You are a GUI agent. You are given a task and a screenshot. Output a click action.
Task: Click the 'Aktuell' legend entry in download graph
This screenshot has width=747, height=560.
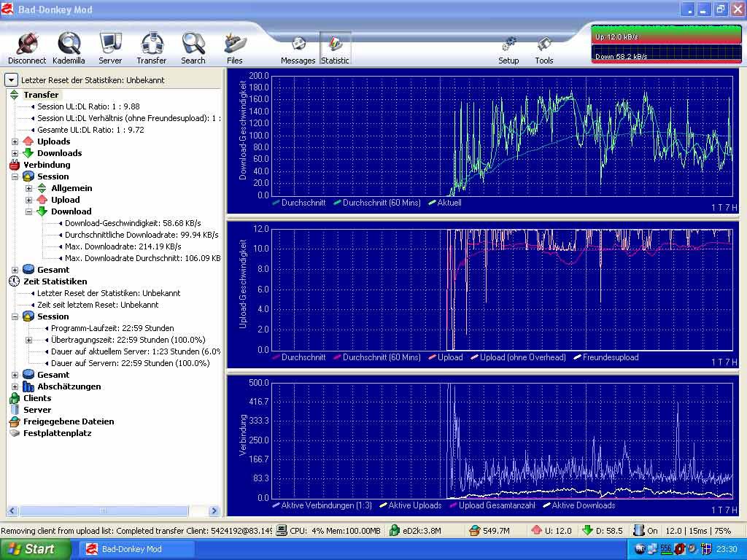pyautogui.click(x=445, y=203)
